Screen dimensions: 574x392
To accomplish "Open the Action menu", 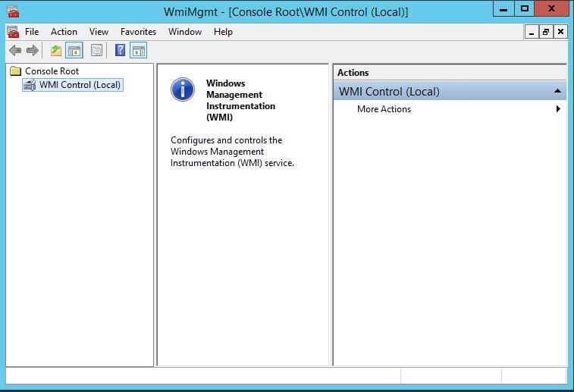I will tap(64, 32).
